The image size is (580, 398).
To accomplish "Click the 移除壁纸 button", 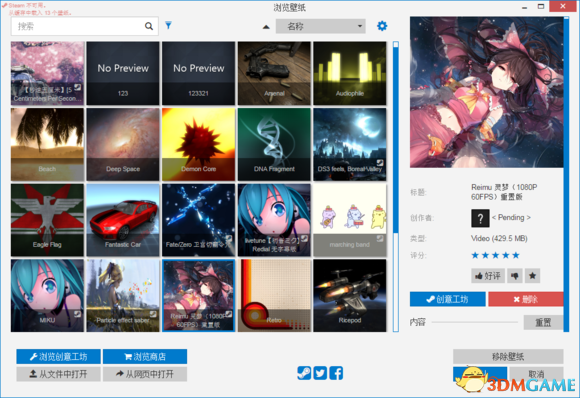I will click(x=508, y=357).
